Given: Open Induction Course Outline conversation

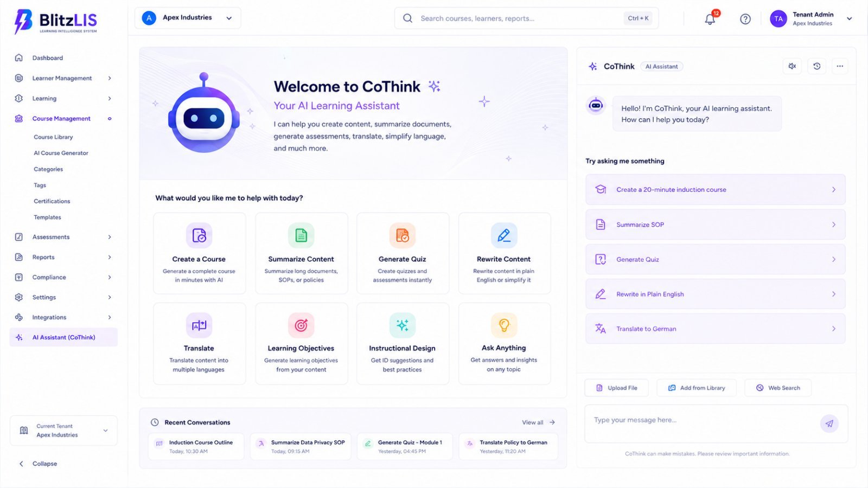Looking at the screenshot, I should click(196, 446).
